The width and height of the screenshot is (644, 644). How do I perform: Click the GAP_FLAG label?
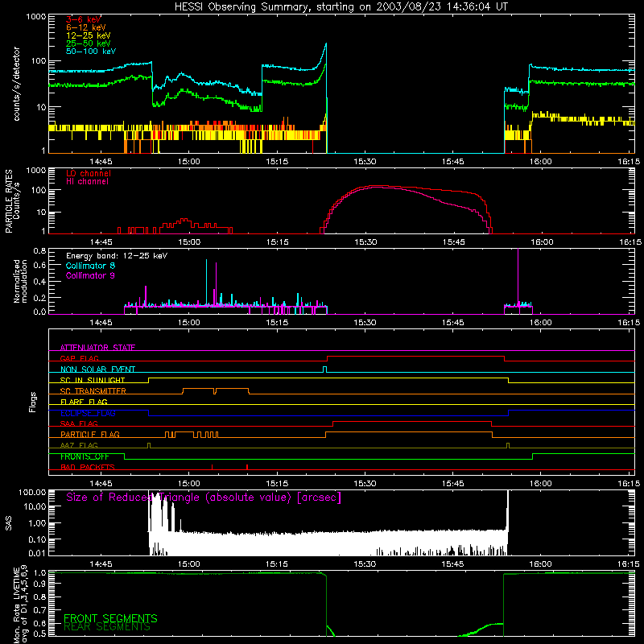click(79, 358)
